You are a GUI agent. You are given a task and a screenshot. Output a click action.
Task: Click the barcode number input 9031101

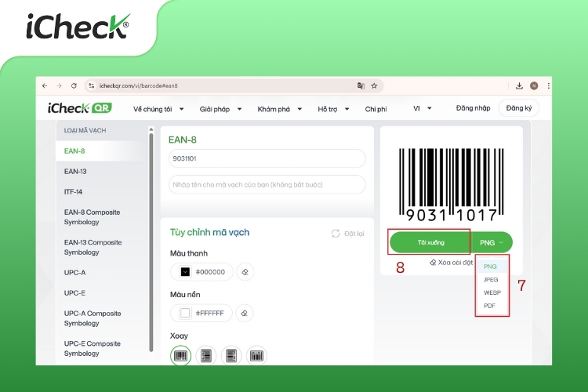267,158
